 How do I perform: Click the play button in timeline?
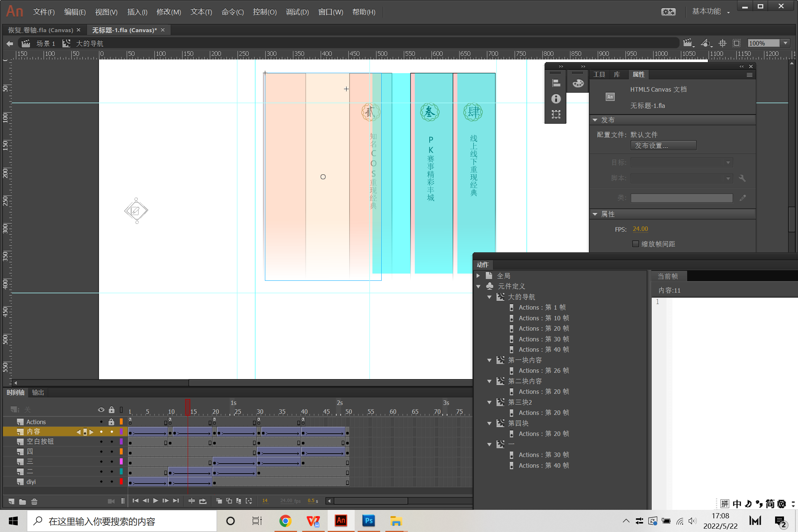[156, 501]
